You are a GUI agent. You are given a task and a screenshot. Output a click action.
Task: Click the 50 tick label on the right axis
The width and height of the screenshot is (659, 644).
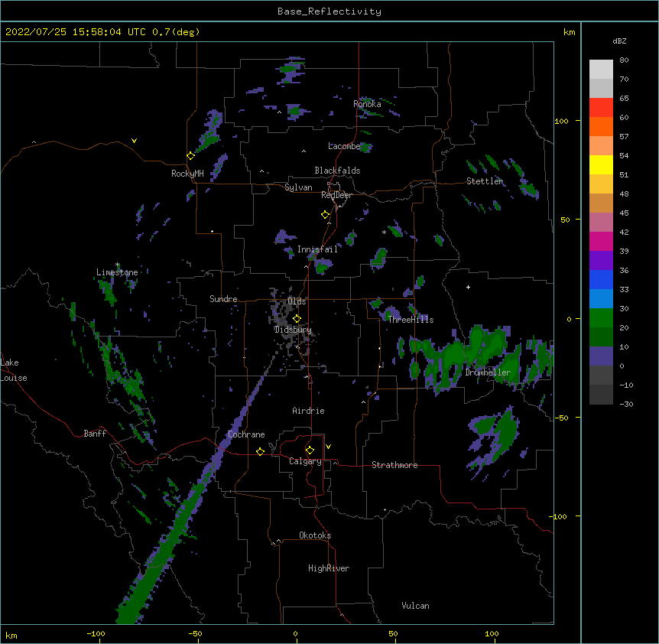pos(565,220)
